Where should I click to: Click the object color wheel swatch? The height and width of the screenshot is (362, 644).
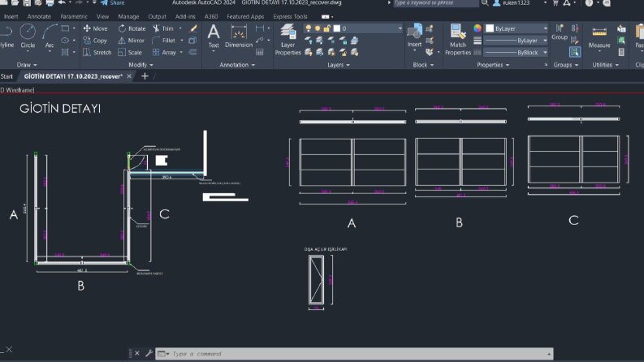[x=478, y=28]
